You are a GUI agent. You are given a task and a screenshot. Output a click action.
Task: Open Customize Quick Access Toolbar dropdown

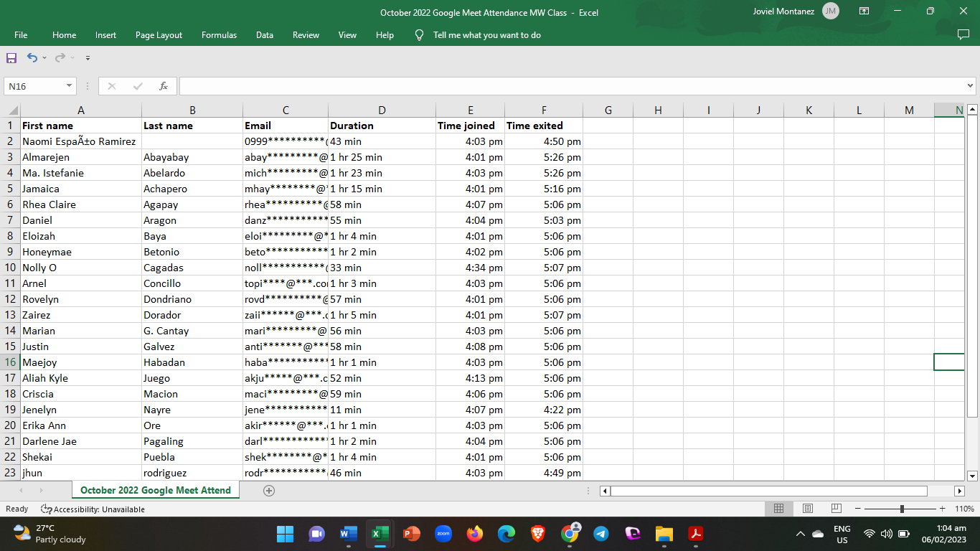click(x=88, y=57)
